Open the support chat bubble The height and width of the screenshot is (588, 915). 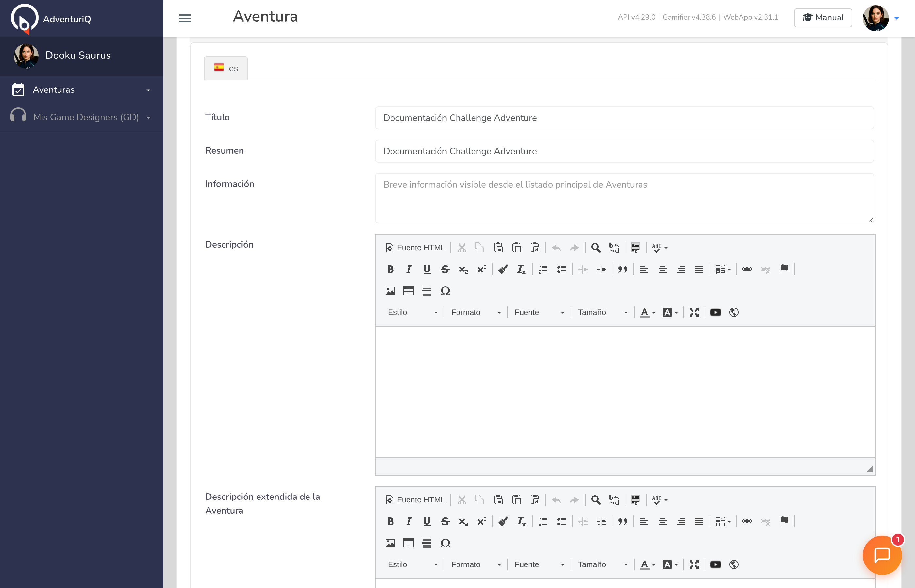pyautogui.click(x=882, y=555)
